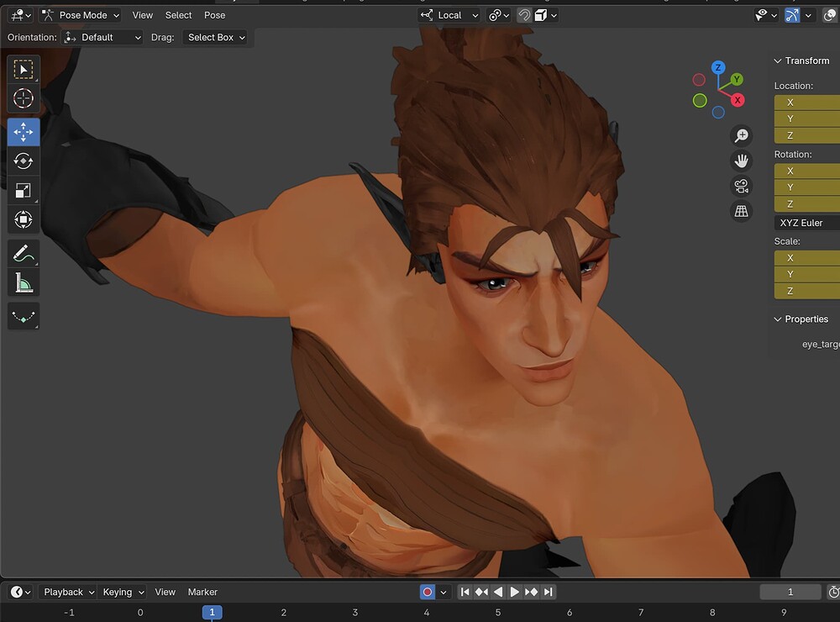Open the XYZ Euler rotation order dropdown
840x622 pixels.
804,222
